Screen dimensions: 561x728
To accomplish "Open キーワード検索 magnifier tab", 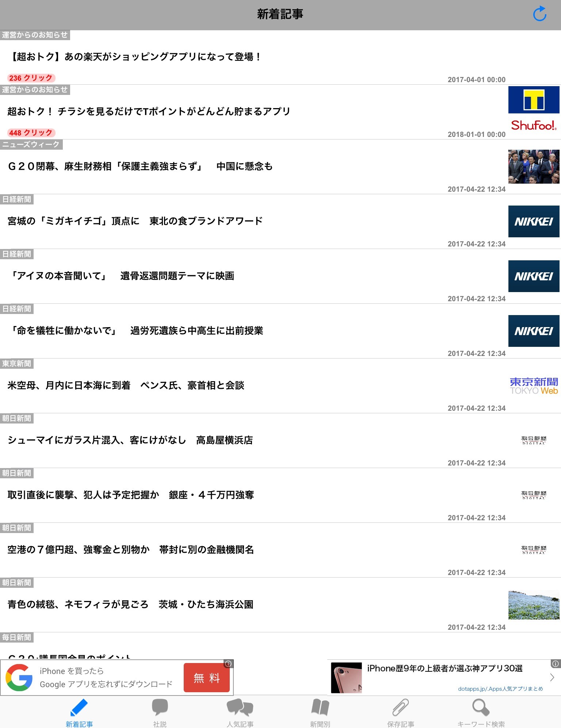I will click(x=481, y=712).
